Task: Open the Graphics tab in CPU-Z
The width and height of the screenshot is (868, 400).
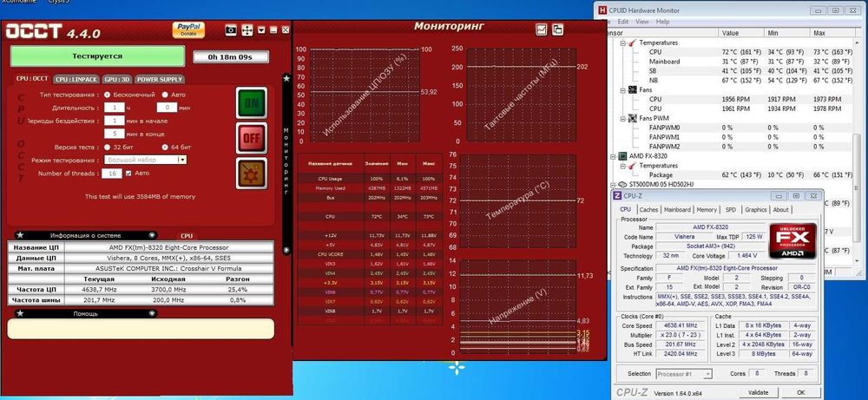Action: pos(756,210)
